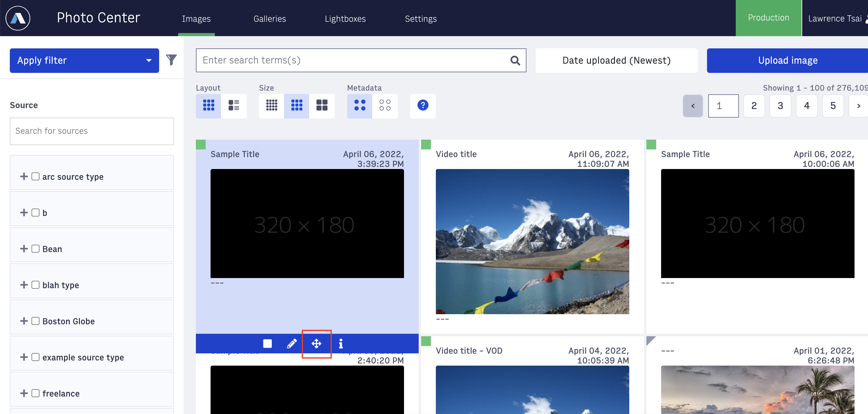Choose medium thumbnail size

(297, 106)
